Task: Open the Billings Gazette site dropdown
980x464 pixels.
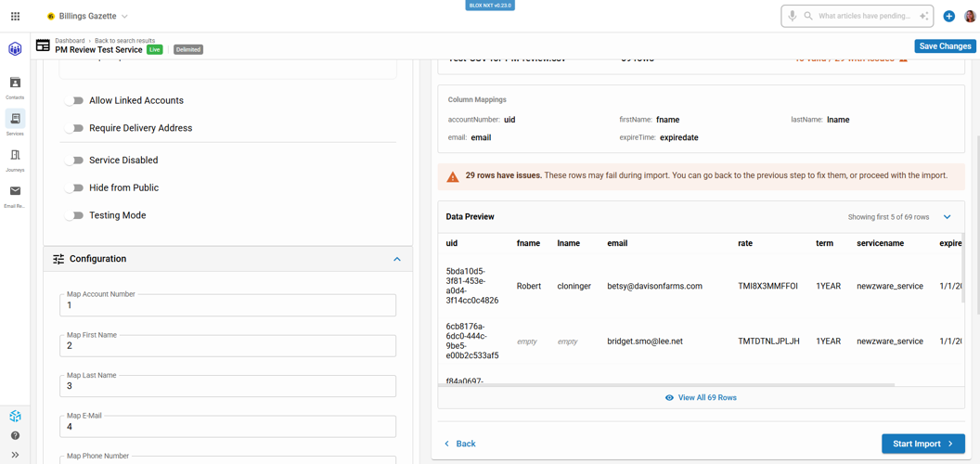Action: pyautogui.click(x=87, y=16)
